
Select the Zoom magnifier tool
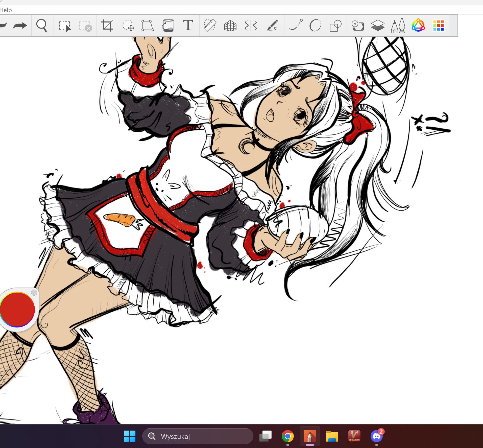point(42,26)
